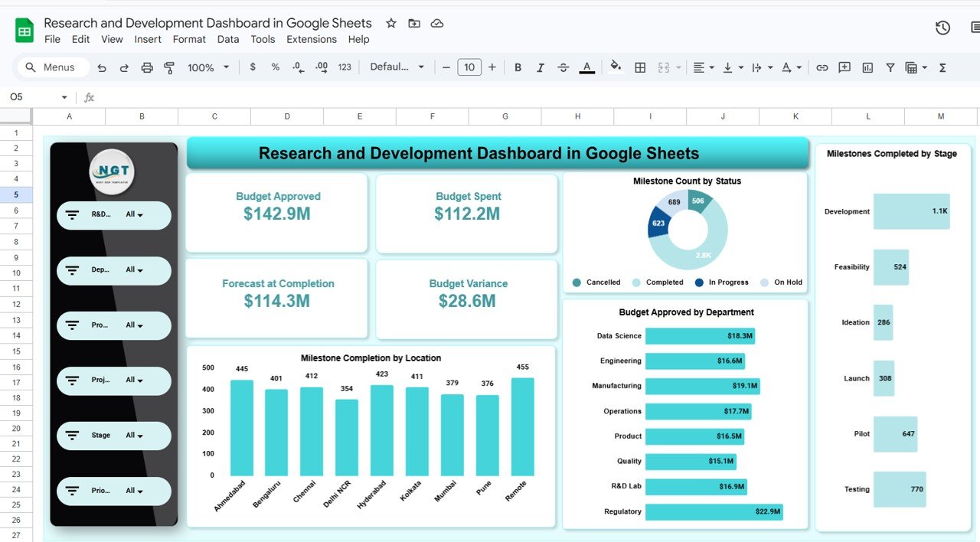Click the Borders icon
This screenshot has width=980, height=542.
pyautogui.click(x=640, y=67)
